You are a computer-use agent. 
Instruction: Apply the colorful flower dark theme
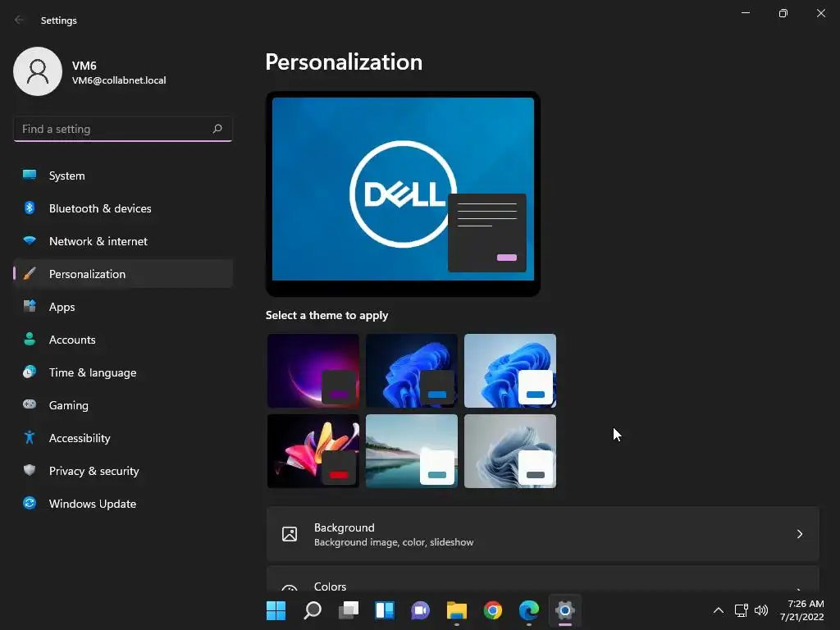pos(313,451)
